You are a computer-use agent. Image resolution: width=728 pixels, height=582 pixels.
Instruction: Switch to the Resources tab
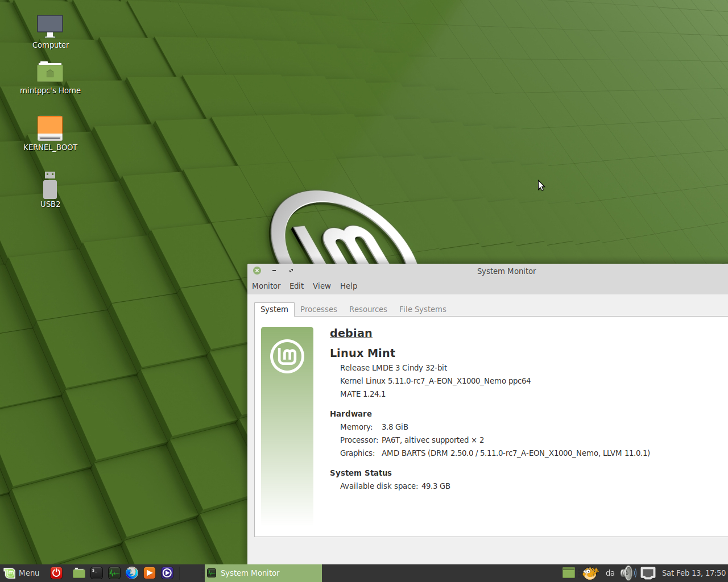coord(368,309)
